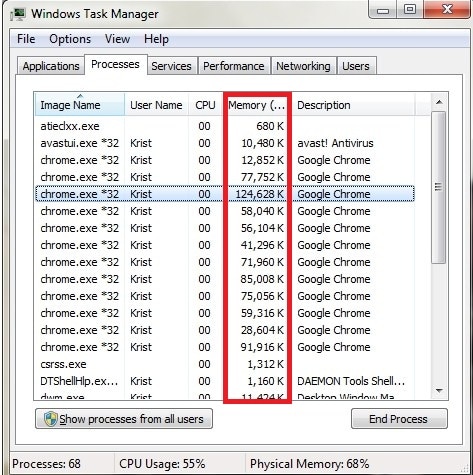Image resolution: width=473 pixels, height=475 pixels.
Task: Click CPU Usage: 55% in status bar
Action: pos(162,464)
